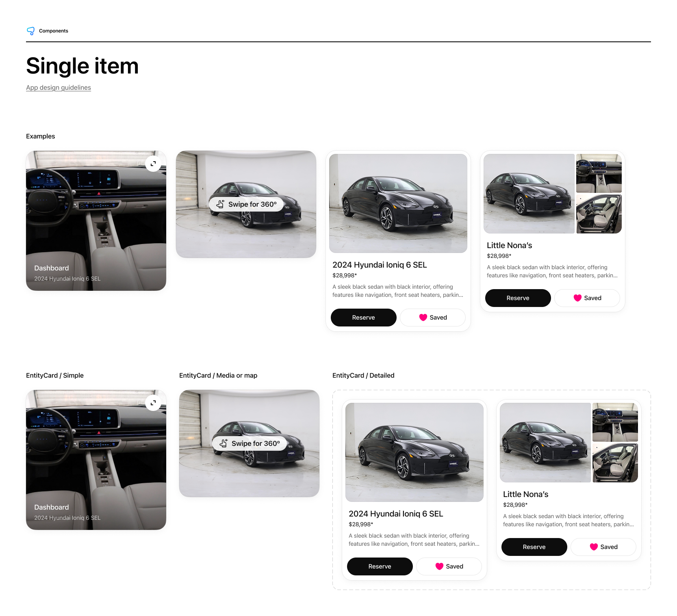This screenshot has width=677, height=616.
Task: Click the exterior car photo on the Detailed card
Action: pos(414,452)
